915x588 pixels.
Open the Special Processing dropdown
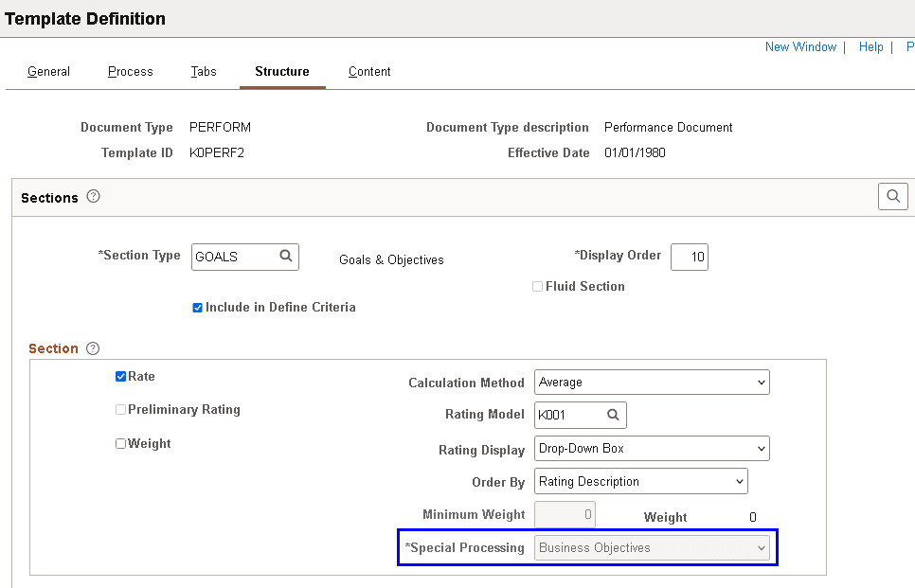point(761,547)
